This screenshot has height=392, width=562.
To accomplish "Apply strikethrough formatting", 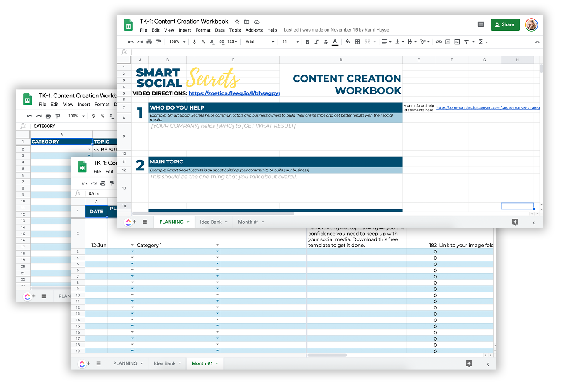I will (326, 42).
